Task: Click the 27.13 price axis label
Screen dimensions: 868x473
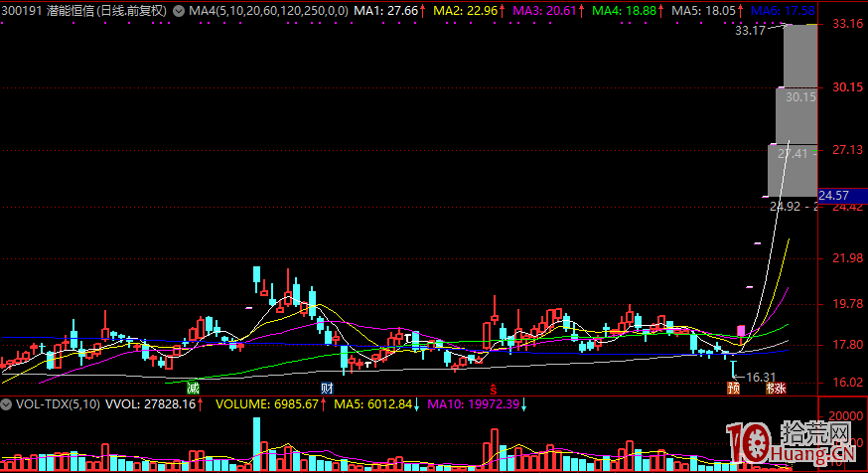Action: (x=847, y=149)
